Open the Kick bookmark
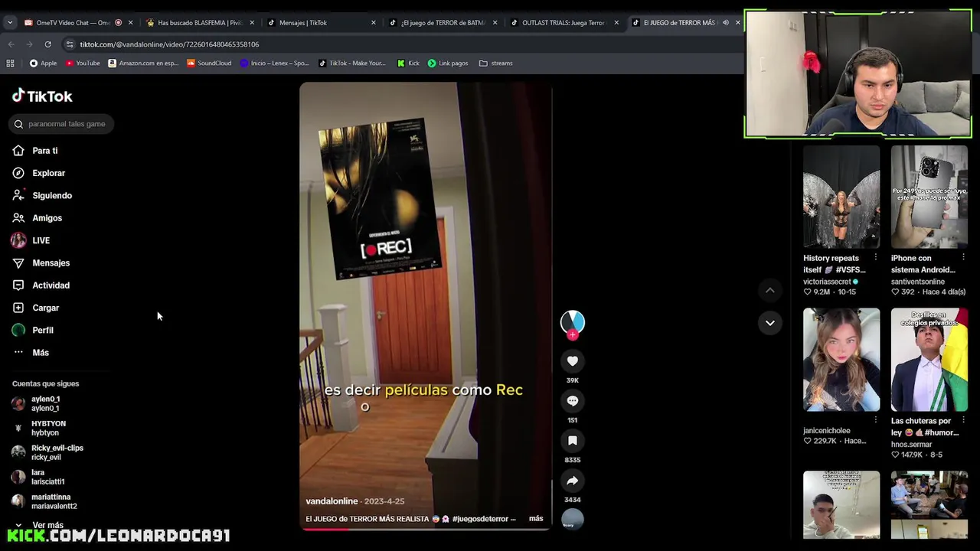Image resolution: width=980 pixels, height=551 pixels. [x=408, y=63]
